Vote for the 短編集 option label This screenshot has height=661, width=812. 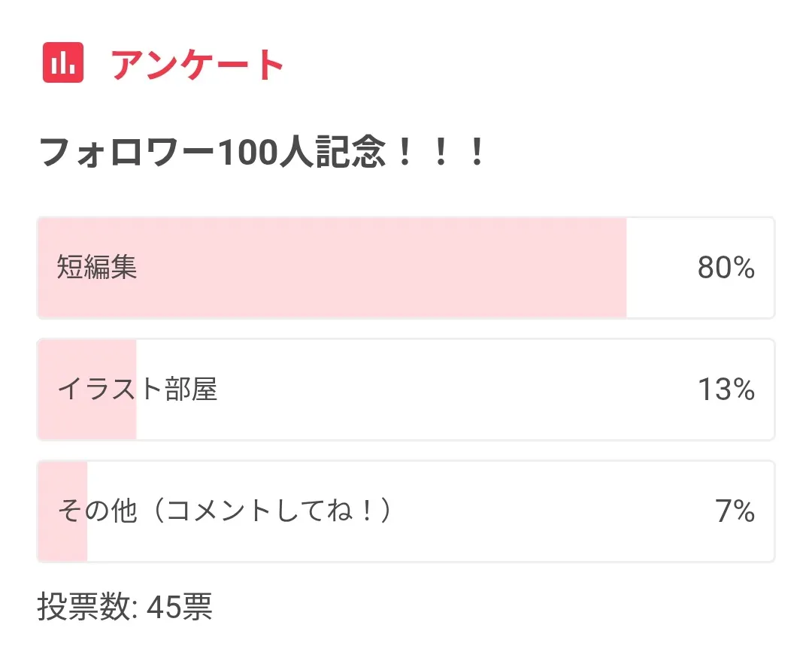(x=97, y=268)
